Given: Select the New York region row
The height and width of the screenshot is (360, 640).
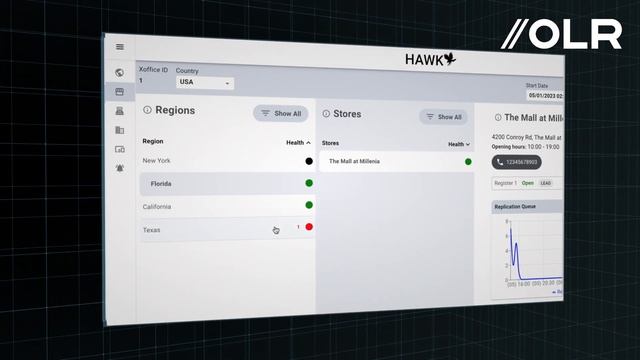Looking at the screenshot, I should click(x=227, y=161).
